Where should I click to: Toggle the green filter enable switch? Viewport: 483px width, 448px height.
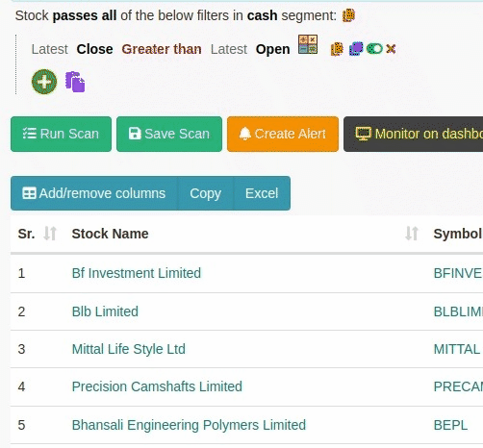pos(374,49)
